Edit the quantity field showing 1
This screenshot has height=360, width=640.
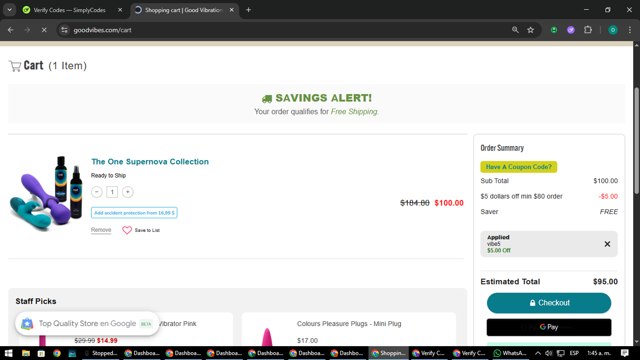point(112,192)
